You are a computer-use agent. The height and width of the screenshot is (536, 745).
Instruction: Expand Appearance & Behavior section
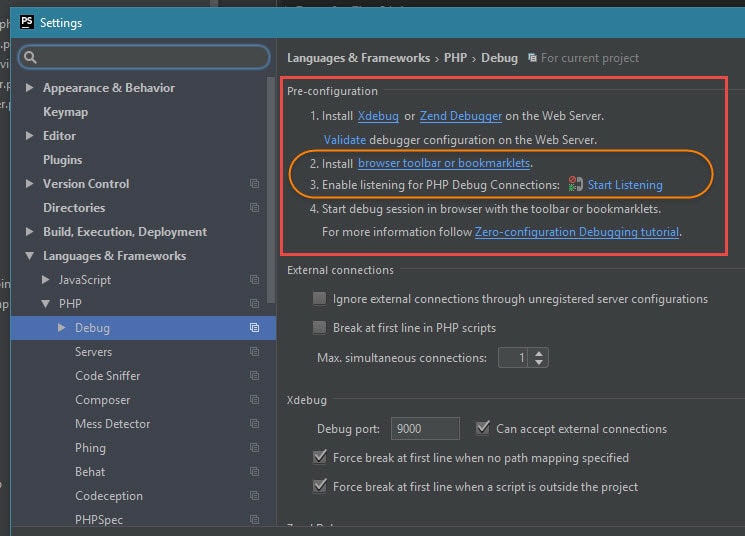[x=29, y=87]
